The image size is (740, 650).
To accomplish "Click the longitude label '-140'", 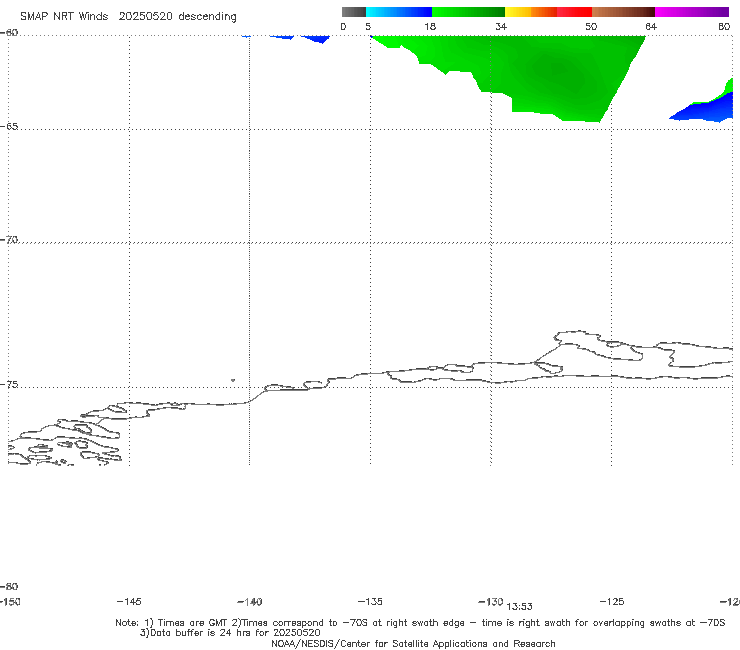I will 250,602.
